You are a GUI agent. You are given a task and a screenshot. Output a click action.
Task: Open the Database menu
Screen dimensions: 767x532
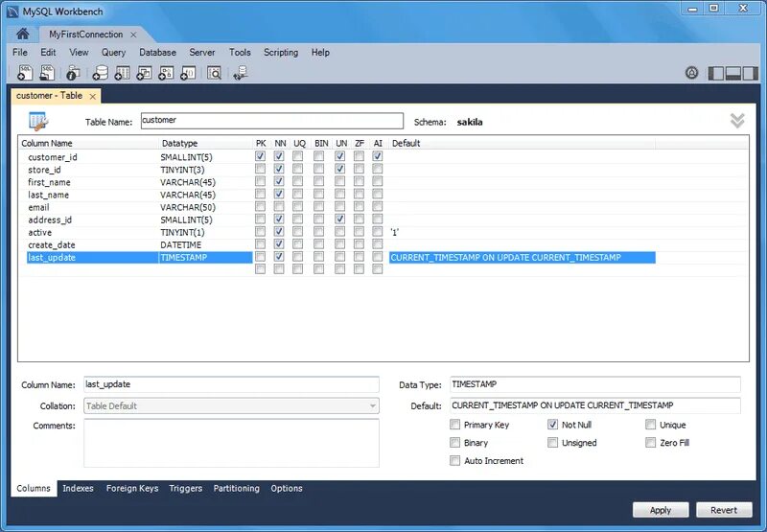tap(157, 53)
